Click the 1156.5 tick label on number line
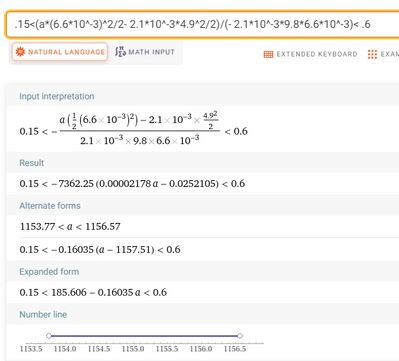 [x=235, y=349]
